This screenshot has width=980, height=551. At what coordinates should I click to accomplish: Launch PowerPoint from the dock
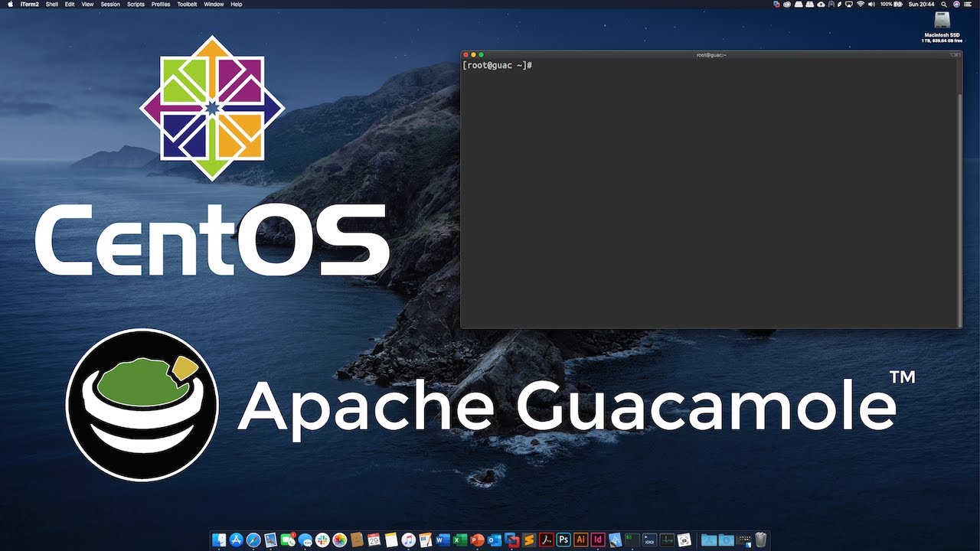(x=477, y=540)
